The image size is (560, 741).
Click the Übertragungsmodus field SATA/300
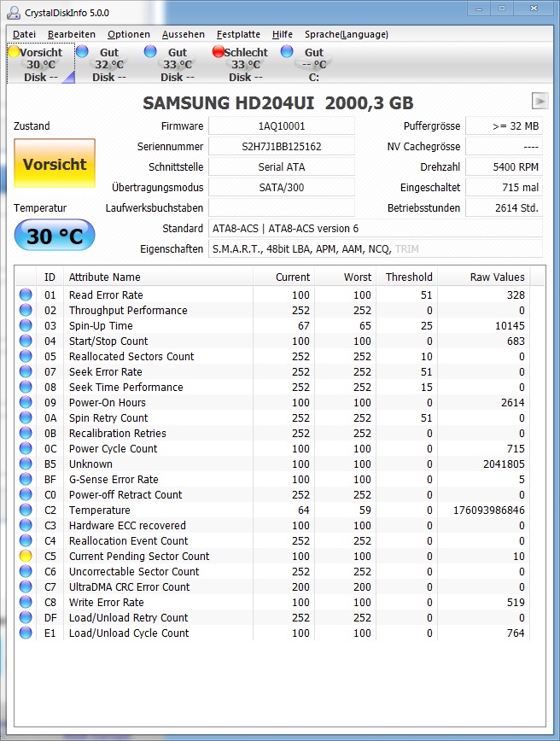[282, 187]
